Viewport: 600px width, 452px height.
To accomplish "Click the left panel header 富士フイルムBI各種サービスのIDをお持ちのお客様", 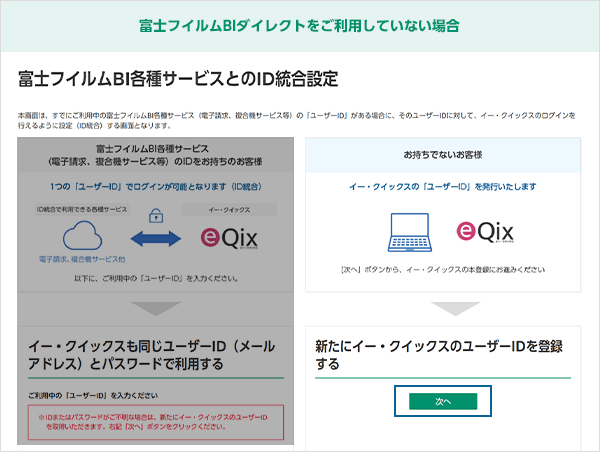I will coord(156,155).
